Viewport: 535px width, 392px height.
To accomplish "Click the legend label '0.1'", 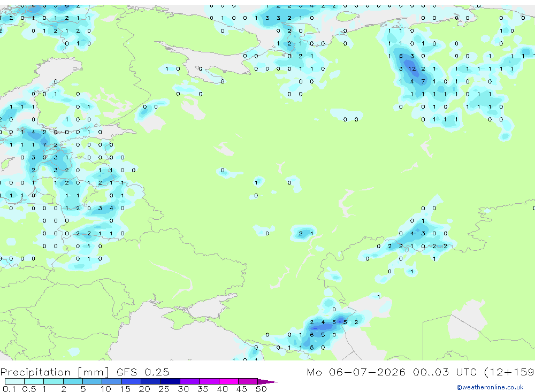I will tap(9, 389).
